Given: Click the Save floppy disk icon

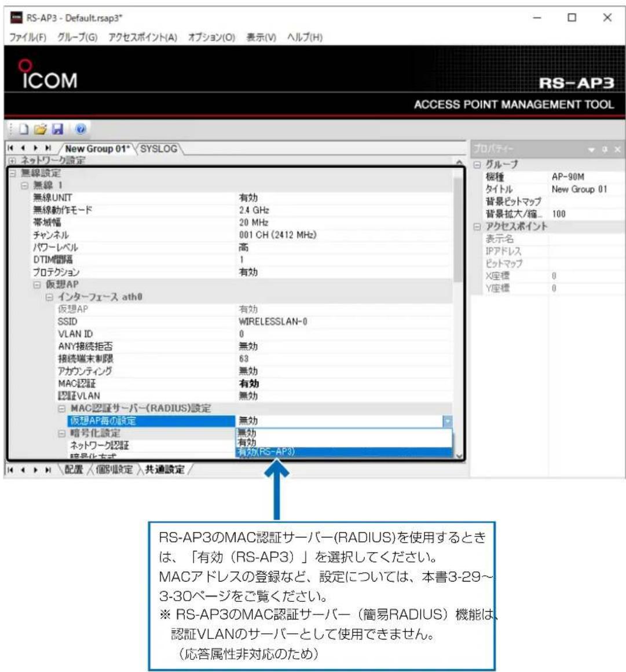Looking at the screenshot, I should [57, 129].
